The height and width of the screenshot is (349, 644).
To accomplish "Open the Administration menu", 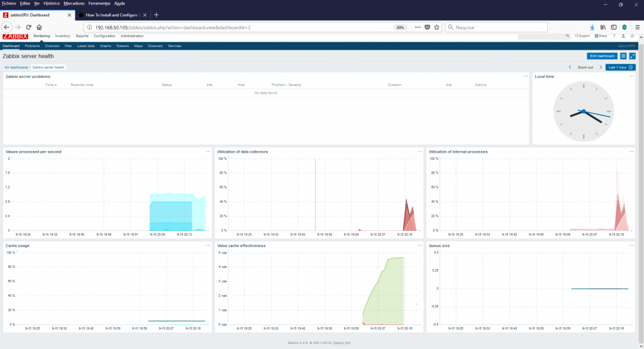I will click(x=132, y=36).
